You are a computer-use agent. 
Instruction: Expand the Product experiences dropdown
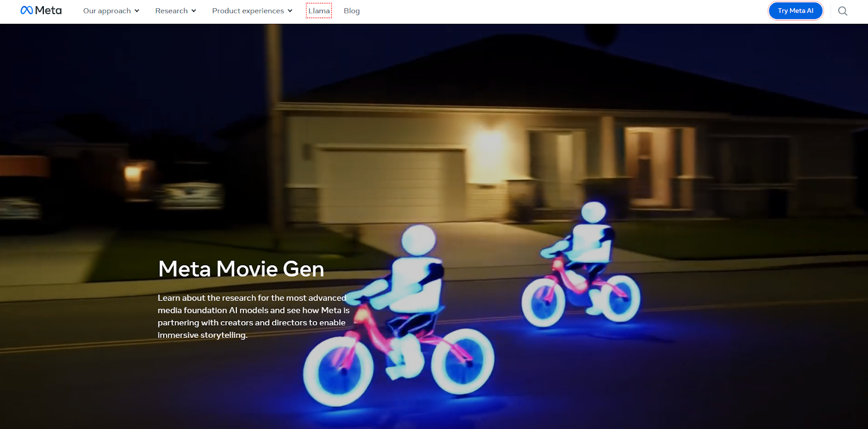[252, 11]
